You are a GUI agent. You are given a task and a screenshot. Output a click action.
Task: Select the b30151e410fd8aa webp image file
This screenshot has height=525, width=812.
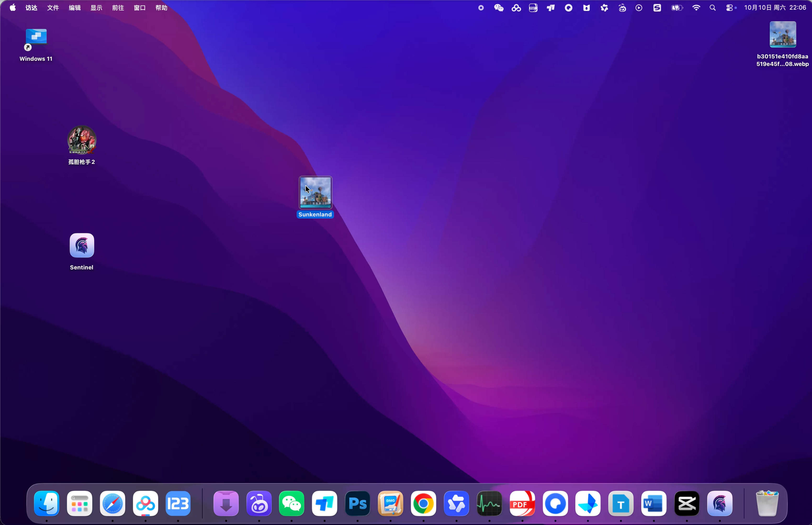pos(783,35)
